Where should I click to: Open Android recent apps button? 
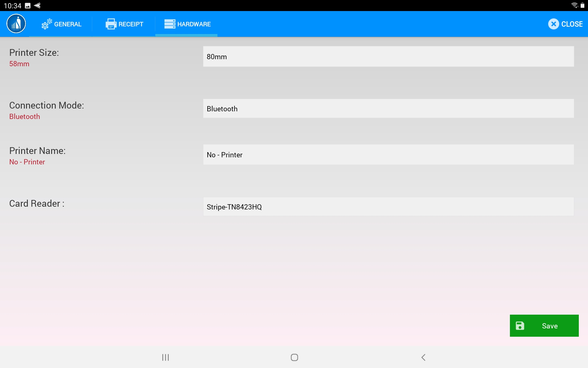165,357
